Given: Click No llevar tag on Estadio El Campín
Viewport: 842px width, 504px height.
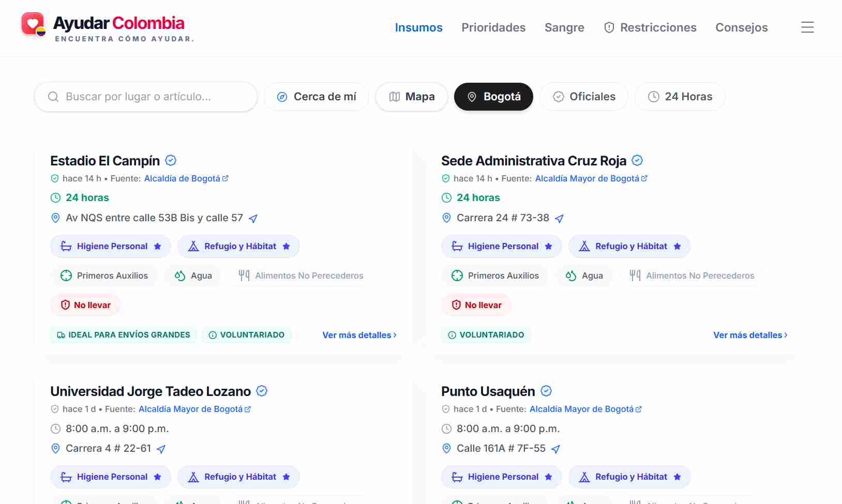Looking at the screenshot, I should coord(85,305).
